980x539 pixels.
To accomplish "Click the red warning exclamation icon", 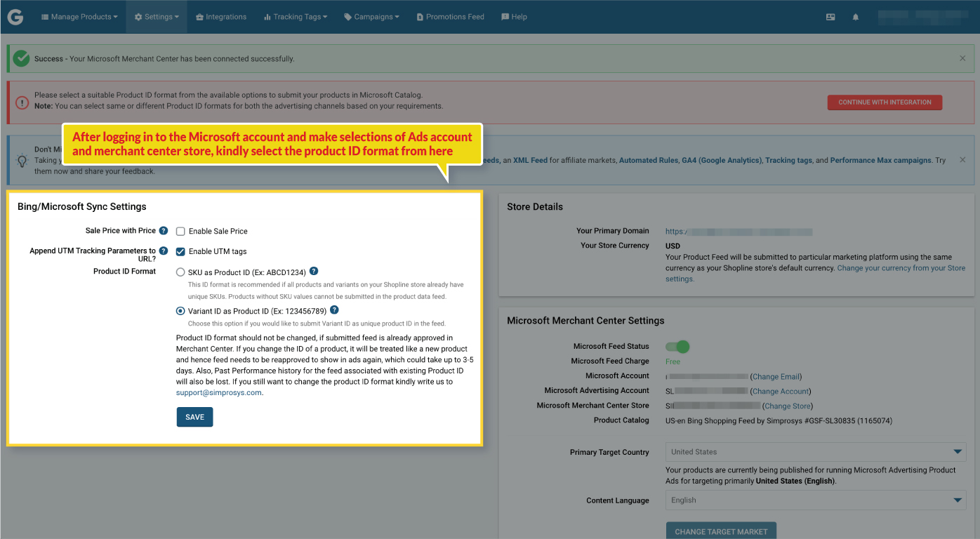I will coord(22,102).
